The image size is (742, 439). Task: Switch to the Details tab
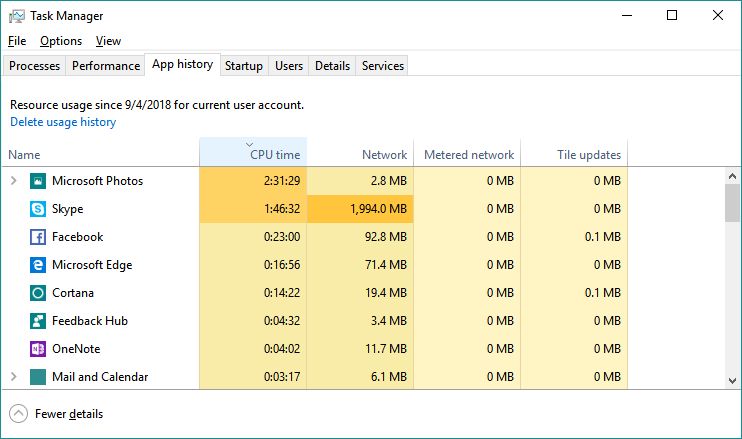point(332,66)
